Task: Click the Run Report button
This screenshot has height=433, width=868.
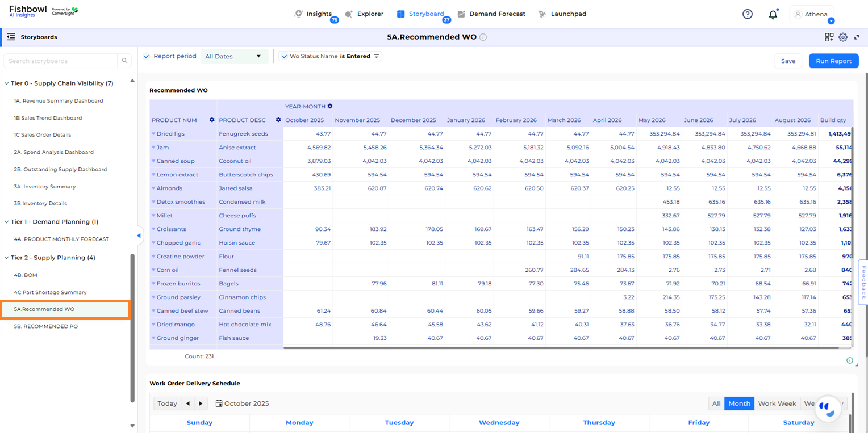Action: [x=833, y=61]
